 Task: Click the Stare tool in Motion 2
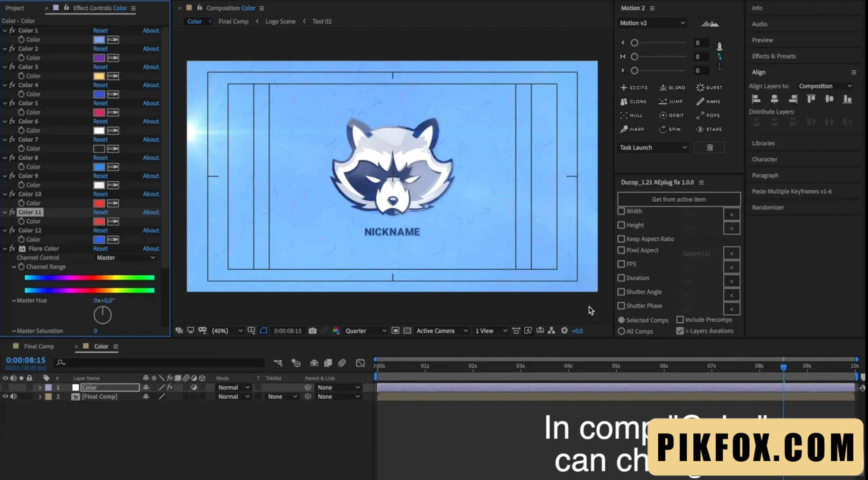709,129
